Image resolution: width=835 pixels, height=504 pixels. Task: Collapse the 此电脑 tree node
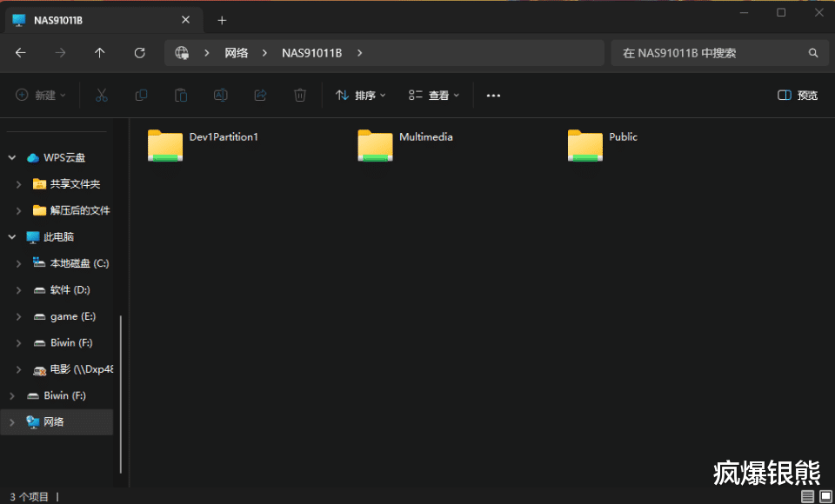coord(11,237)
